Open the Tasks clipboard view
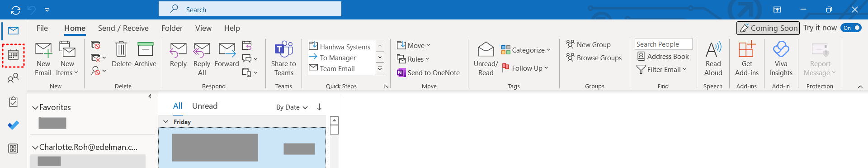Image resolution: width=868 pixels, height=168 pixels. [13, 102]
